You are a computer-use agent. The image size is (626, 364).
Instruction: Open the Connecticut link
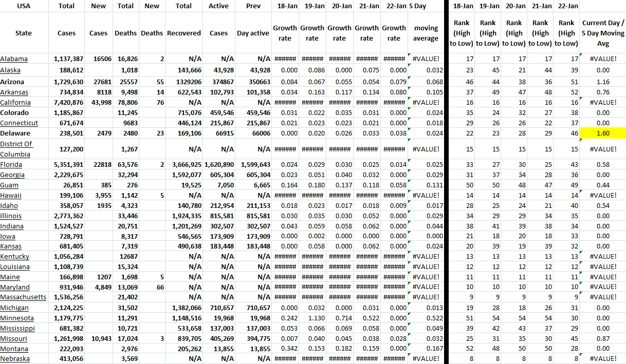click(19, 123)
